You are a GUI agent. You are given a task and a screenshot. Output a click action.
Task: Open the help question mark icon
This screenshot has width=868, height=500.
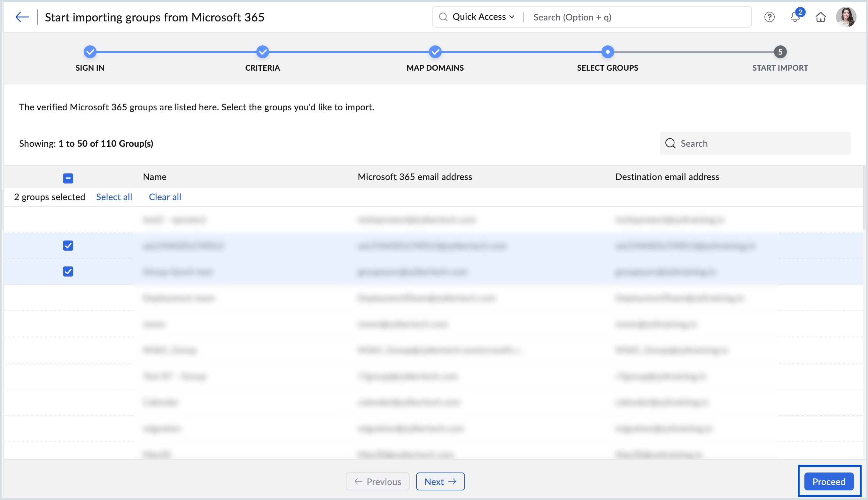coord(769,17)
